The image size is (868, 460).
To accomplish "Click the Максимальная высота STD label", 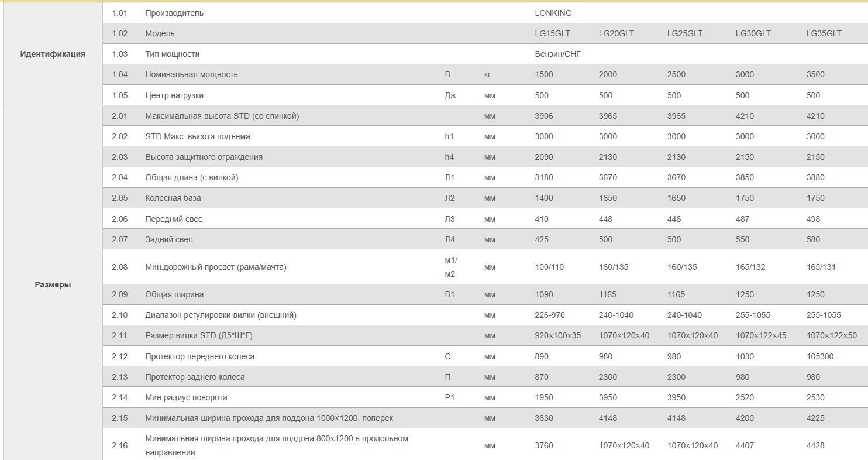I will tap(222, 116).
